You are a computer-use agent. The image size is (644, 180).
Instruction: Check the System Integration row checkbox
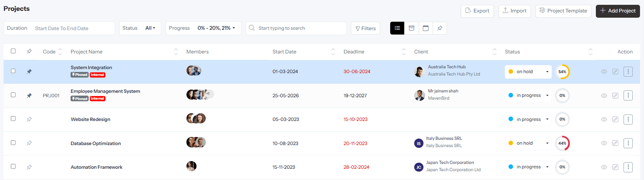(13, 71)
